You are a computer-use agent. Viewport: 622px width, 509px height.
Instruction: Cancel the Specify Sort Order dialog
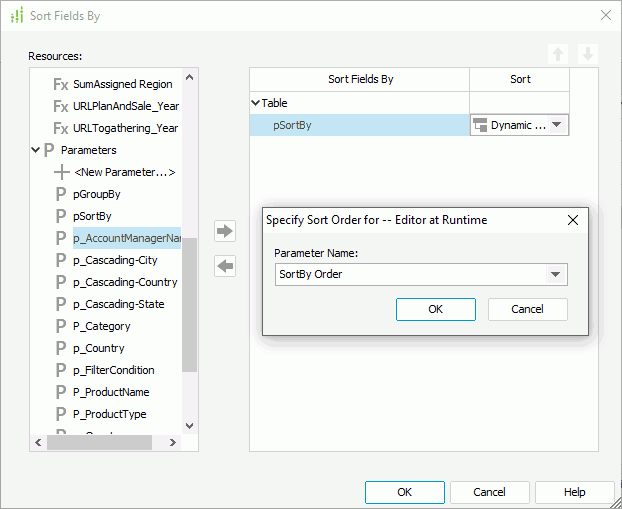(527, 309)
